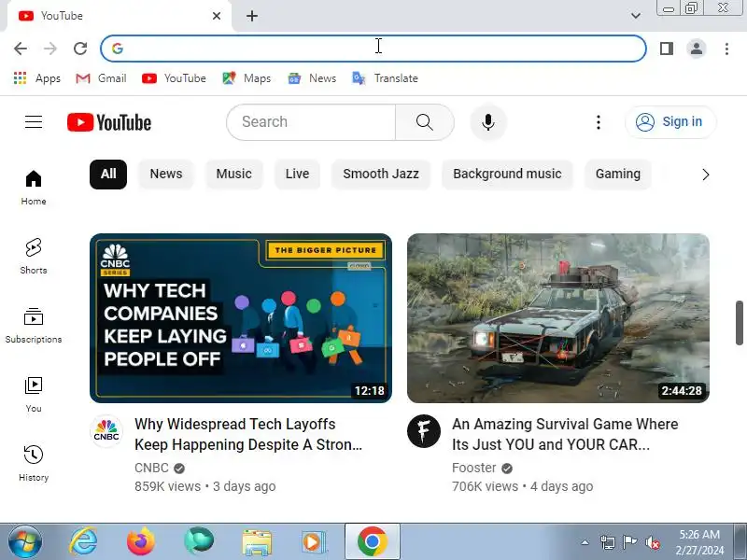Open the Windows Start menu
This screenshot has height=560, width=747.
pyautogui.click(x=24, y=542)
